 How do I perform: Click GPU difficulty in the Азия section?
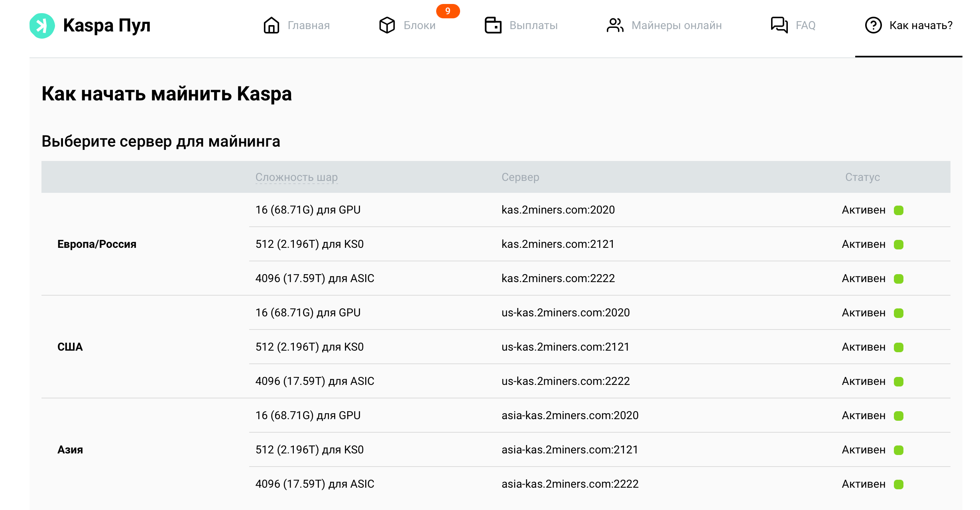308,416
